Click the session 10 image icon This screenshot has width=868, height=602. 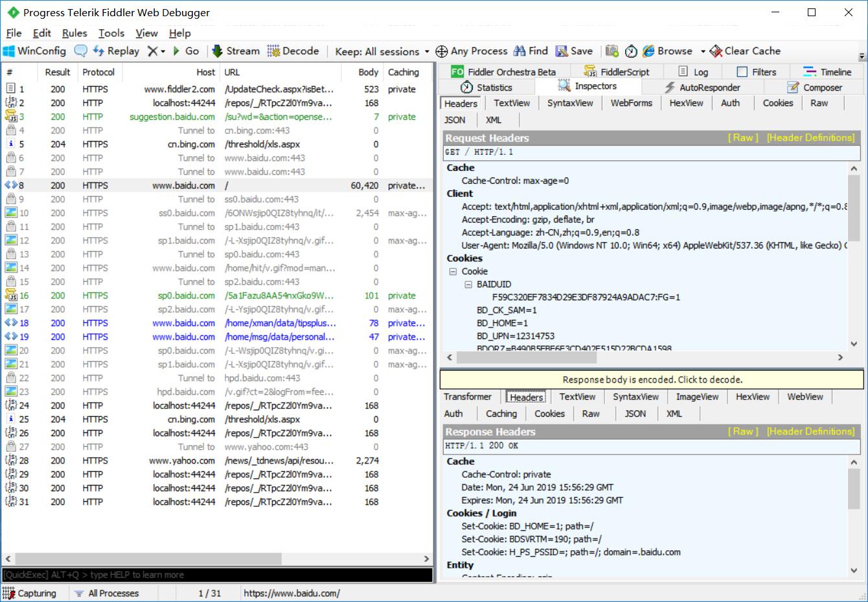10,213
